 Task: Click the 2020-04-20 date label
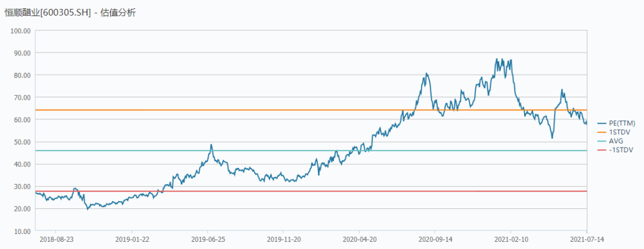pos(359,239)
